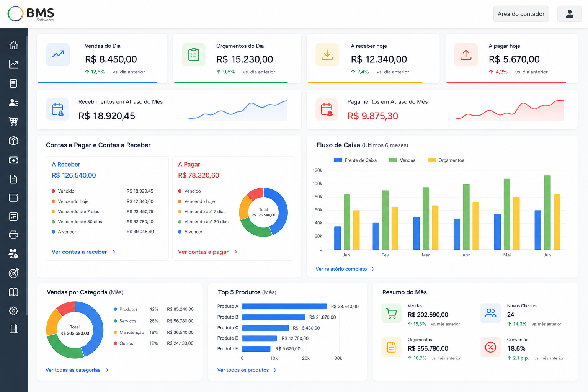Click the Outros category amount R$ 24.130,00
The image size is (588, 392).
click(x=180, y=344)
